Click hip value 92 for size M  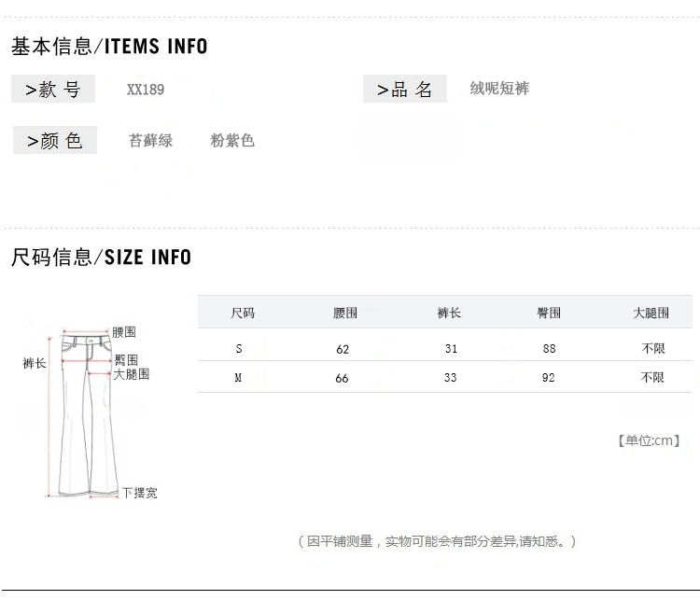(x=548, y=378)
